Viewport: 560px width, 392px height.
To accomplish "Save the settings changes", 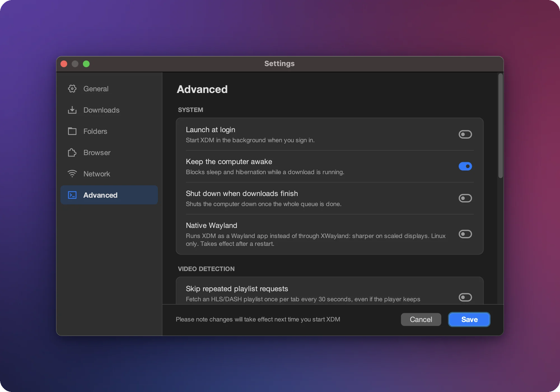I will (x=469, y=319).
